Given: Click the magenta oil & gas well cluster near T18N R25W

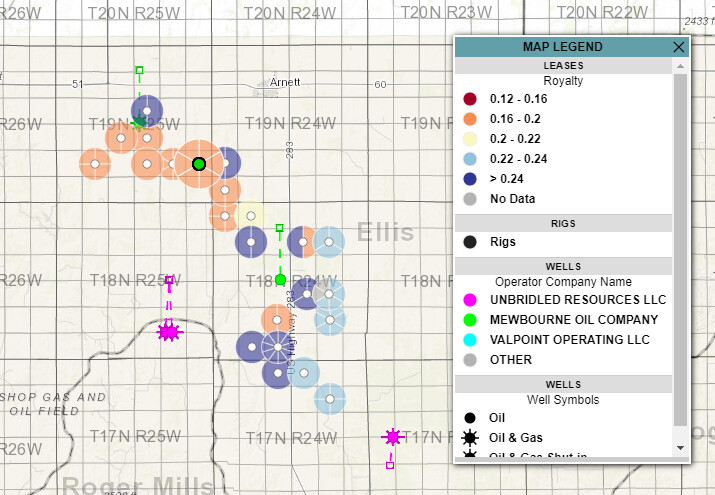Looking at the screenshot, I should [168, 332].
